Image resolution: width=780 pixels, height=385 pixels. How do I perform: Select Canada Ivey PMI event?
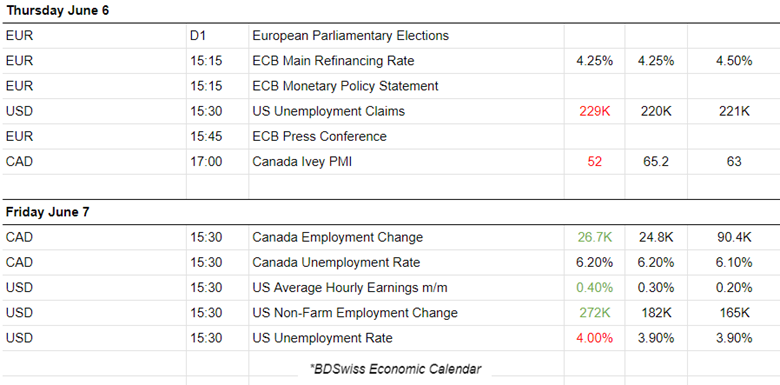tap(302, 162)
